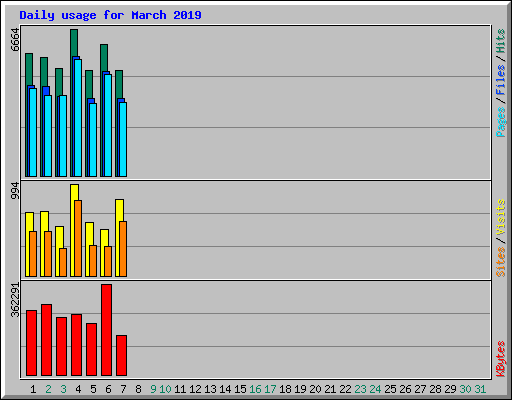Screen dimensions: 512x400
Task: Click the cyan Pages bar for day 7
Action: pos(123,139)
